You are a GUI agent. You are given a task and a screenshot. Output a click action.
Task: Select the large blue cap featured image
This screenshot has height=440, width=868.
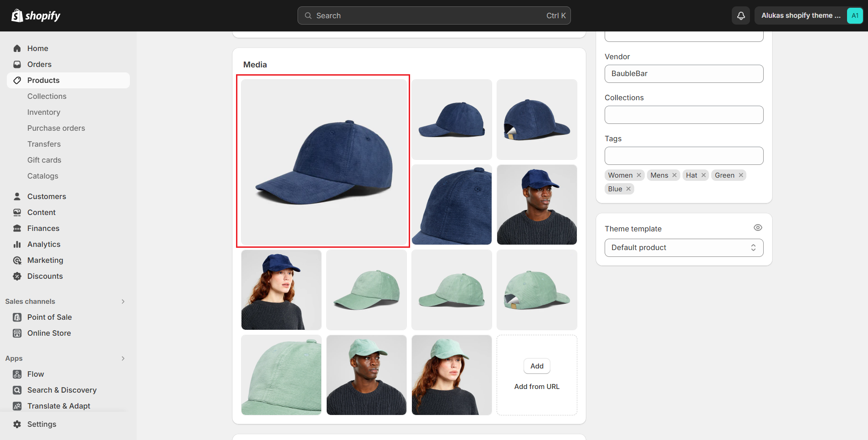tap(324, 162)
